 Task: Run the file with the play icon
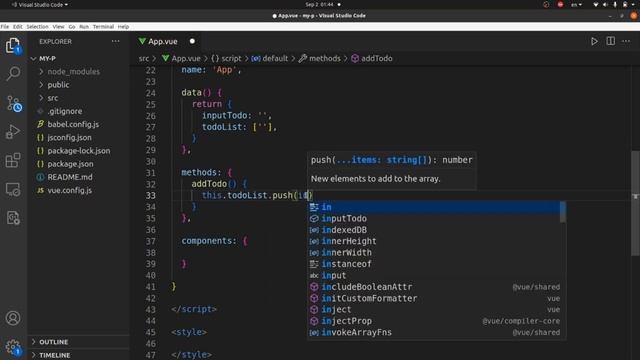coord(594,41)
